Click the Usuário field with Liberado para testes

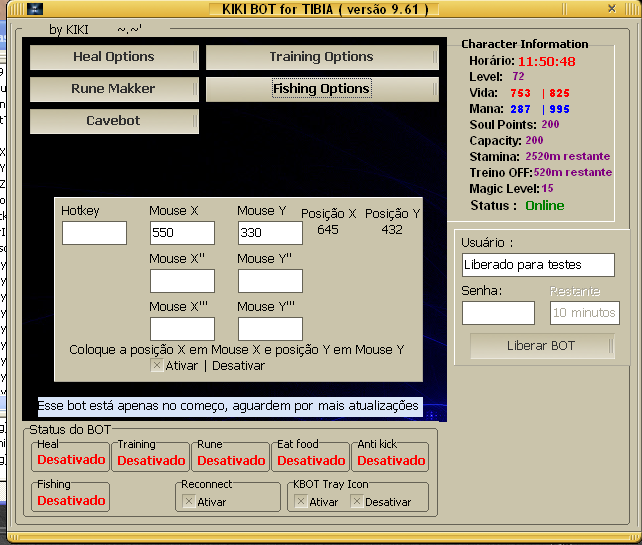[x=538, y=265]
